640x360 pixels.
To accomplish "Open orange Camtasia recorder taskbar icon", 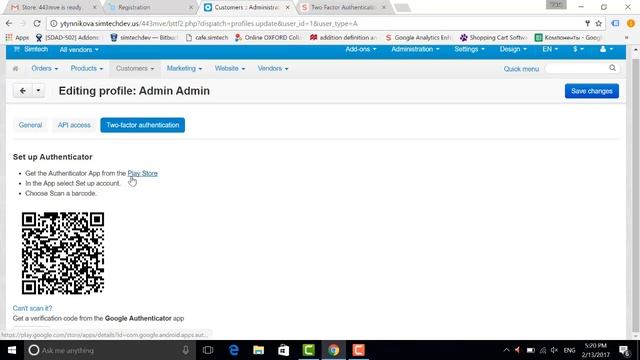I will click(358, 350).
